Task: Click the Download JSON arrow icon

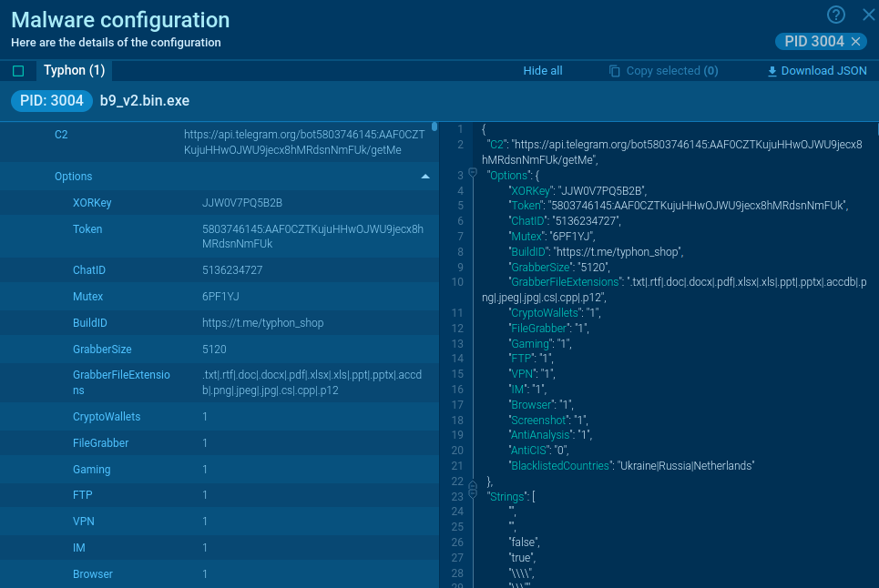Action: (772, 71)
